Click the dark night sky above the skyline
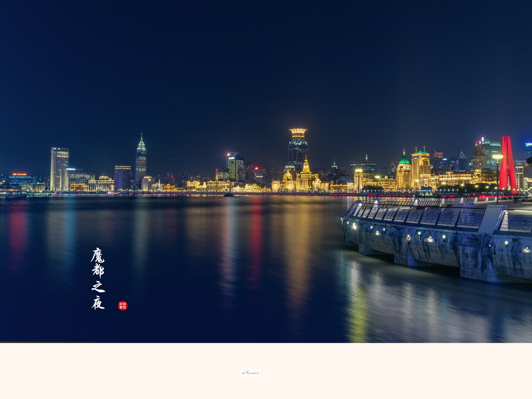This screenshot has height=399, width=532. [x=266, y=66]
